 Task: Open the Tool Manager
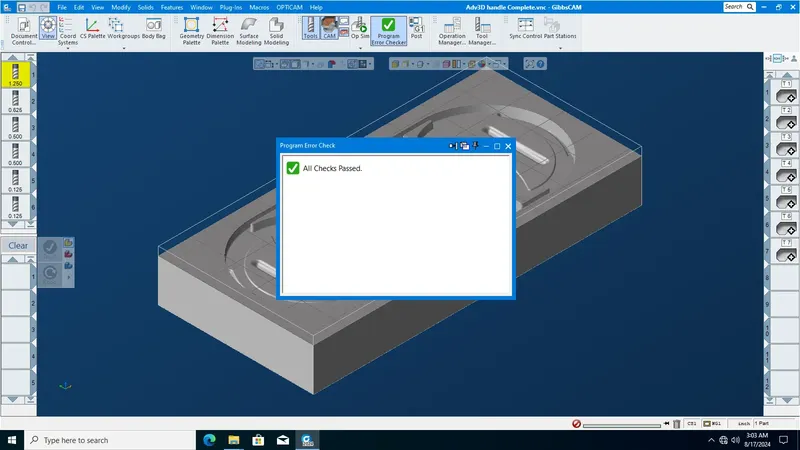point(482,31)
